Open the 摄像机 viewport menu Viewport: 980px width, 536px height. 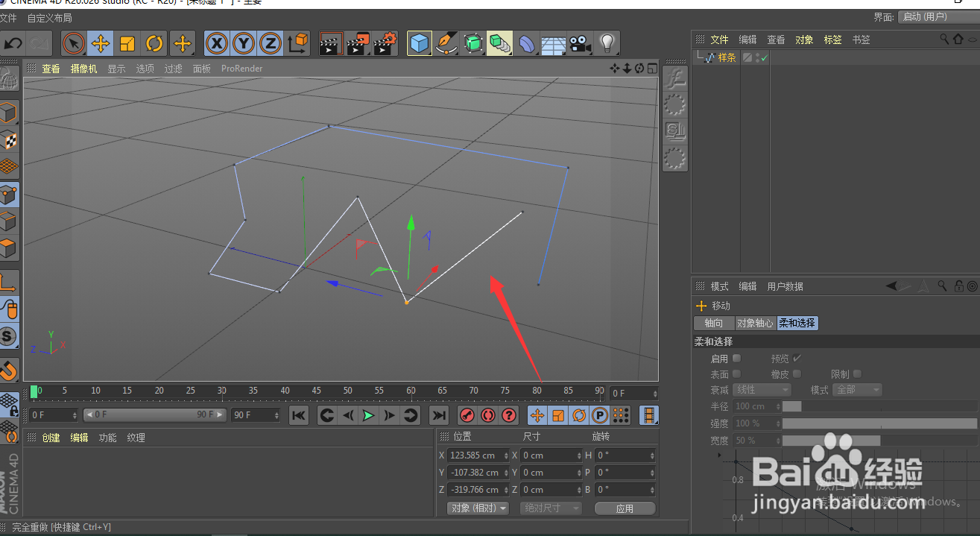click(x=83, y=69)
